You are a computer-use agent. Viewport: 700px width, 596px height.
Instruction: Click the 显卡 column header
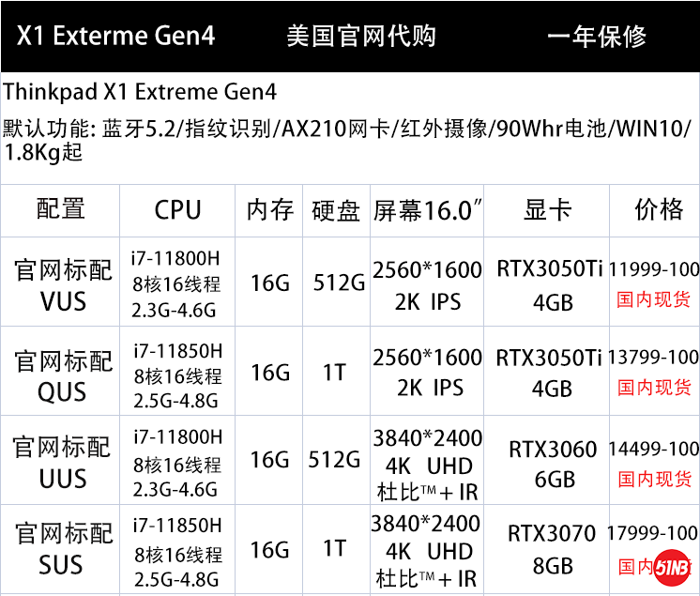point(547,209)
